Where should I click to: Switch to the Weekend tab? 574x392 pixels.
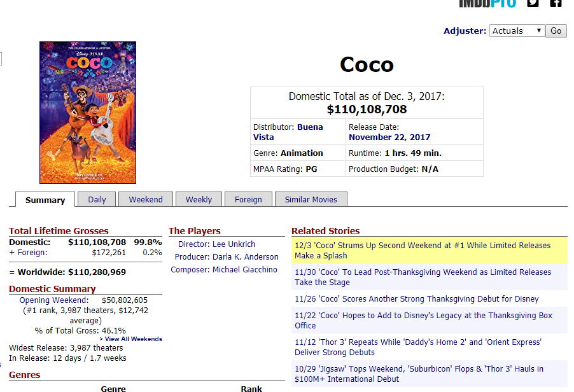click(x=146, y=199)
